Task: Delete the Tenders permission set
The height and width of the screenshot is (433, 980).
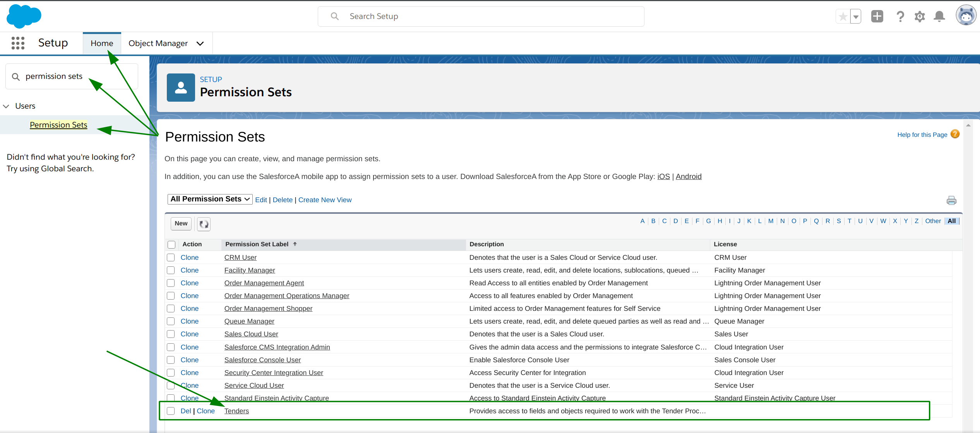Action: pos(186,411)
